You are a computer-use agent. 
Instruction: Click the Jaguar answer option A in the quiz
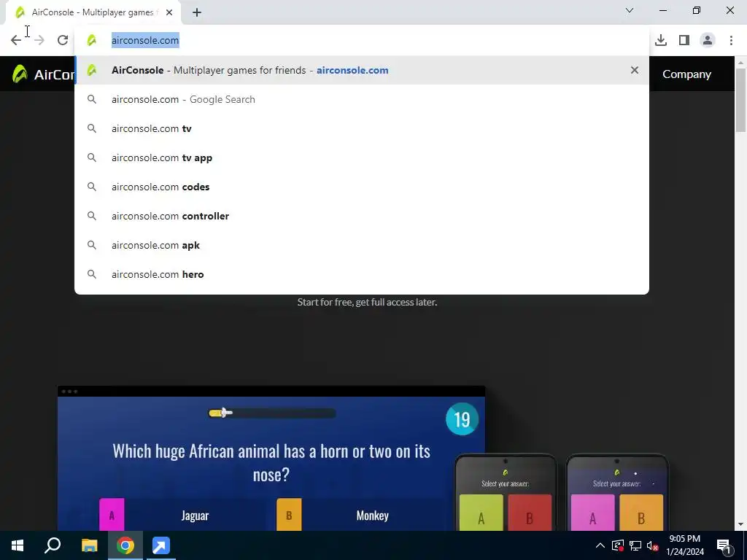(x=181, y=515)
